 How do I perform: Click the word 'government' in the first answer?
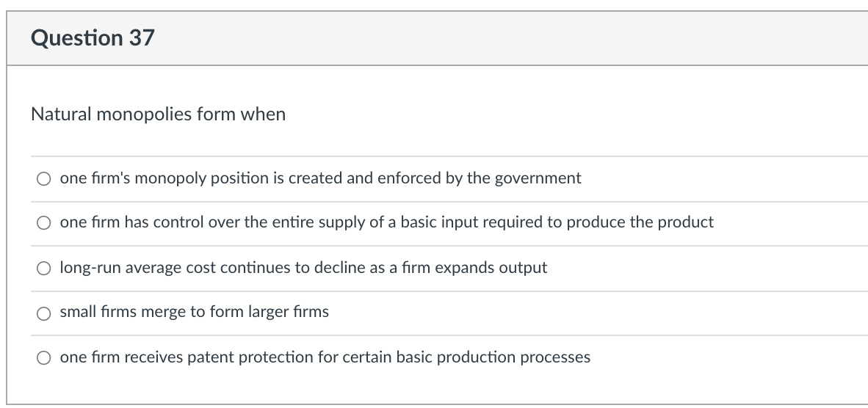(537, 178)
